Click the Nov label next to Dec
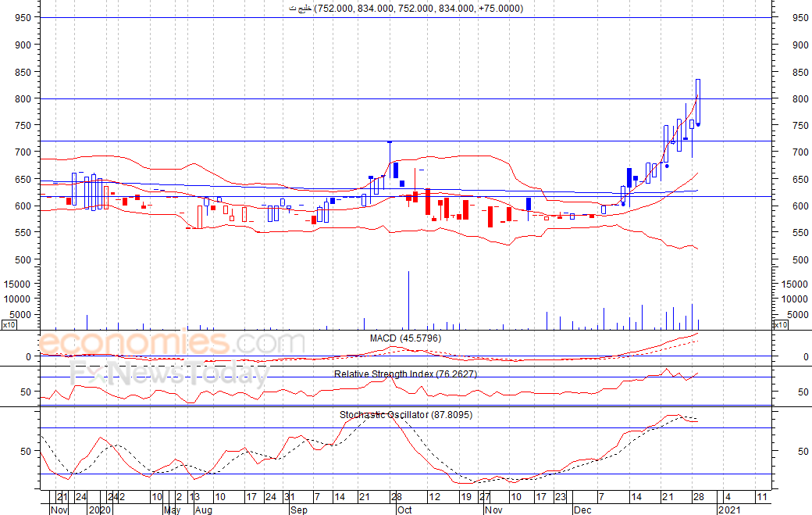The width and height of the screenshot is (812, 515). coord(493,510)
